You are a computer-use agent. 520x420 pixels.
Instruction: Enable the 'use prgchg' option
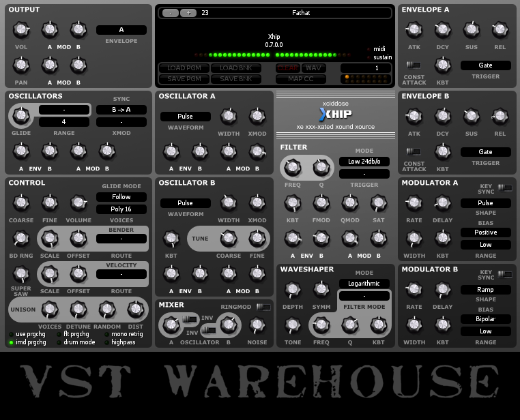[27, 334]
